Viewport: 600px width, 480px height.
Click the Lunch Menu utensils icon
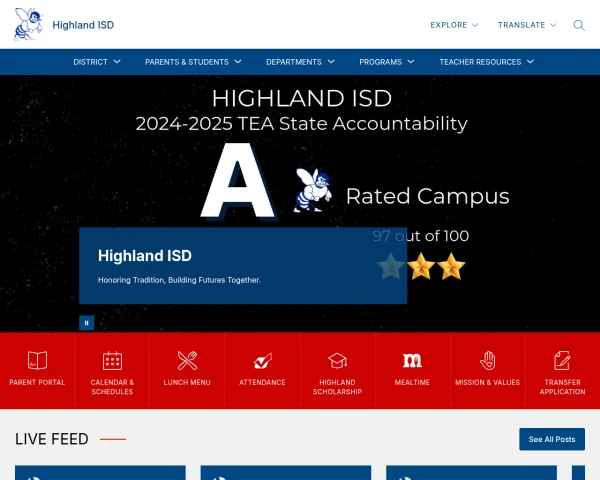pyautogui.click(x=187, y=360)
